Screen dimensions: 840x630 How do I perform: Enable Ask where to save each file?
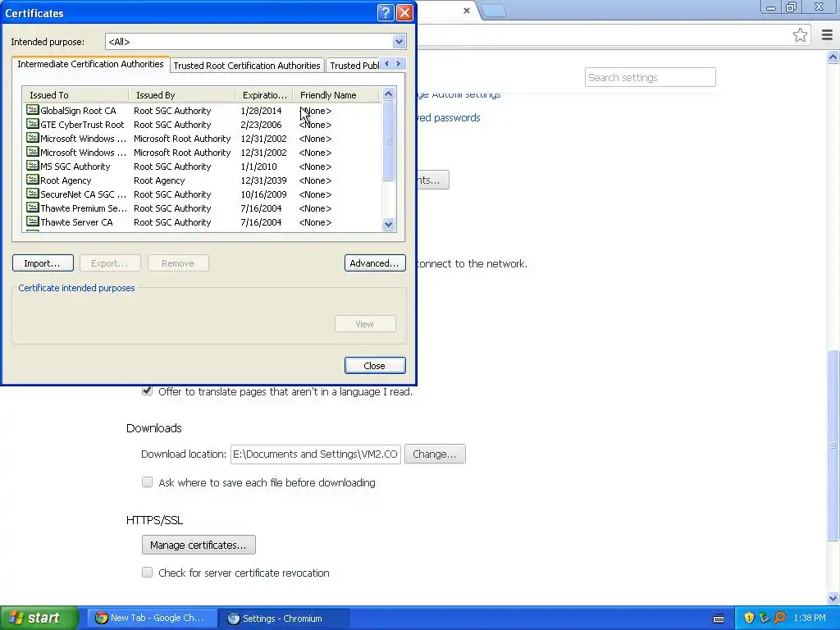[148, 482]
